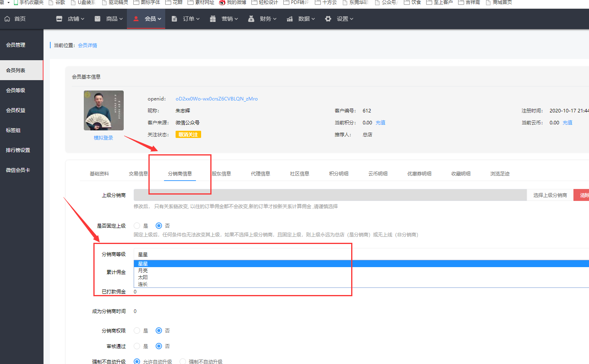Click the 会员详情 breadcrumb link
The height and width of the screenshot is (364, 589).
[87, 45]
